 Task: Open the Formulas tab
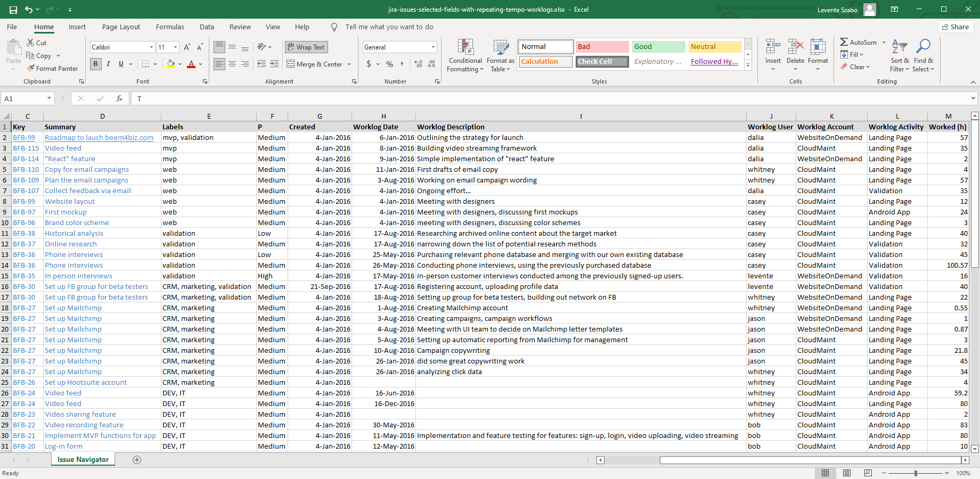pos(170,27)
